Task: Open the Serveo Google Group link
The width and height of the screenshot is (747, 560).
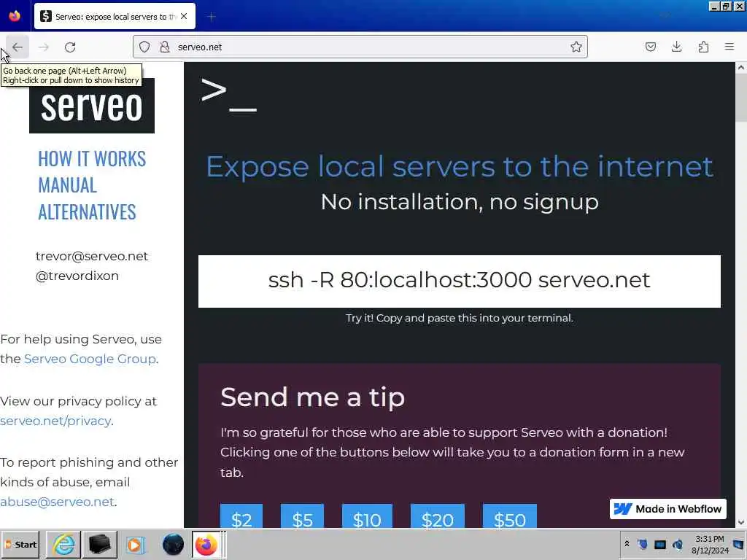Action: pyautogui.click(x=90, y=359)
